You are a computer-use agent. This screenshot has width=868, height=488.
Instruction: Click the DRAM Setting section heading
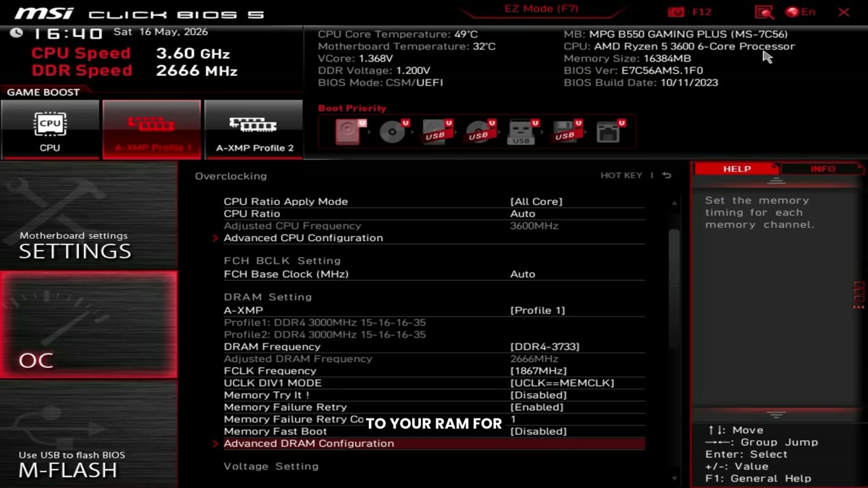pos(268,297)
